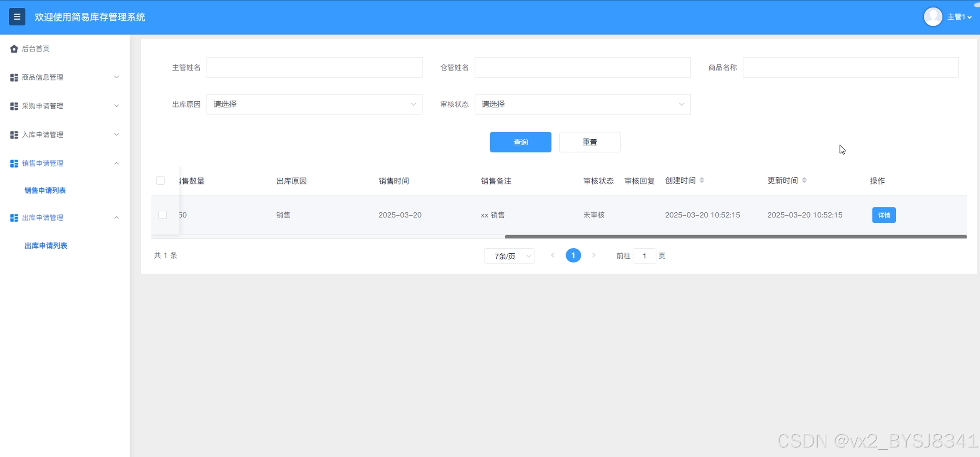Click the 主管姓名 input field
The width and height of the screenshot is (980, 457).
(x=314, y=68)
